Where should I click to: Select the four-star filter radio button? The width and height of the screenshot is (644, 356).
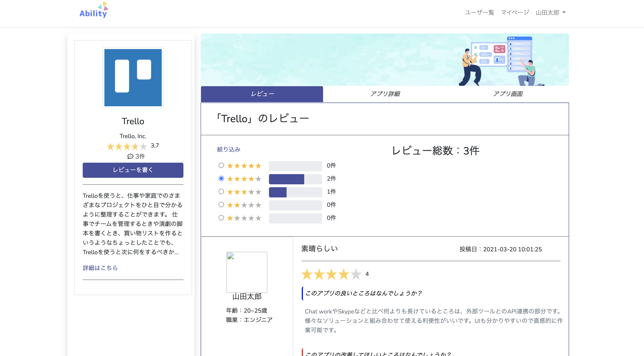221,178
